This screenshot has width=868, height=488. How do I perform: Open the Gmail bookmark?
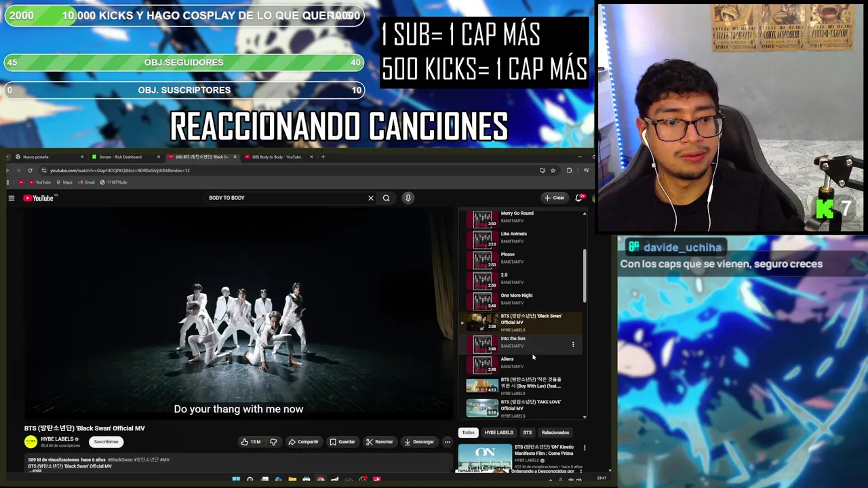coord(86,182)
